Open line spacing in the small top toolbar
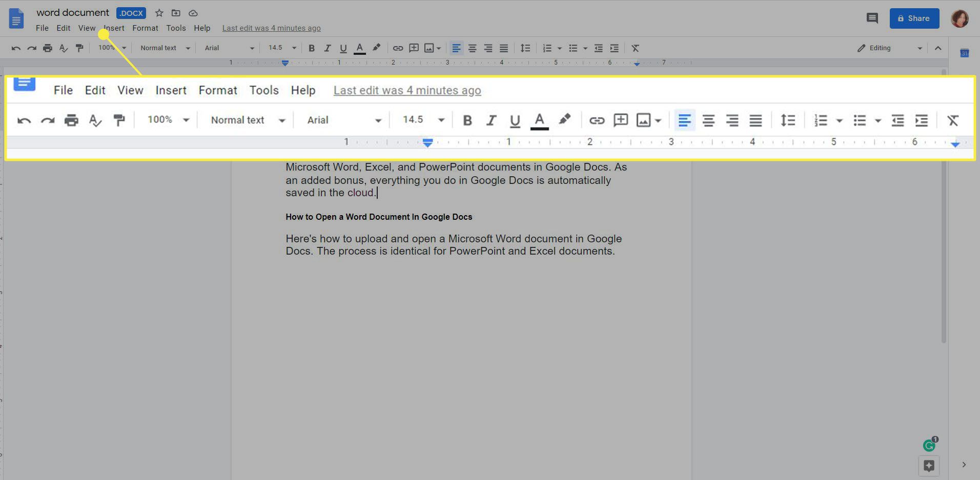This screenshot has width=980, height=480. coord(525,48)
